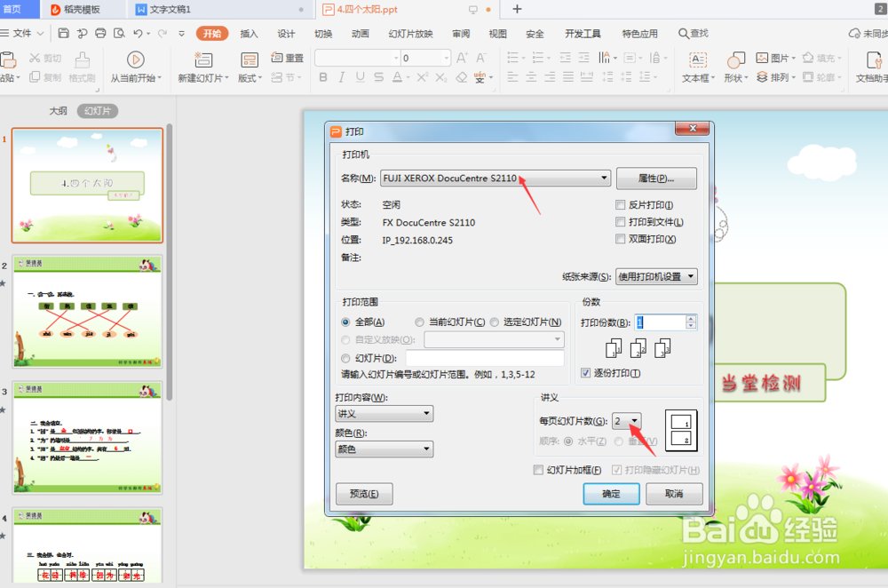Select the first slide thumbnail in the panel
The image size is (888, 588).
(86, 185)
